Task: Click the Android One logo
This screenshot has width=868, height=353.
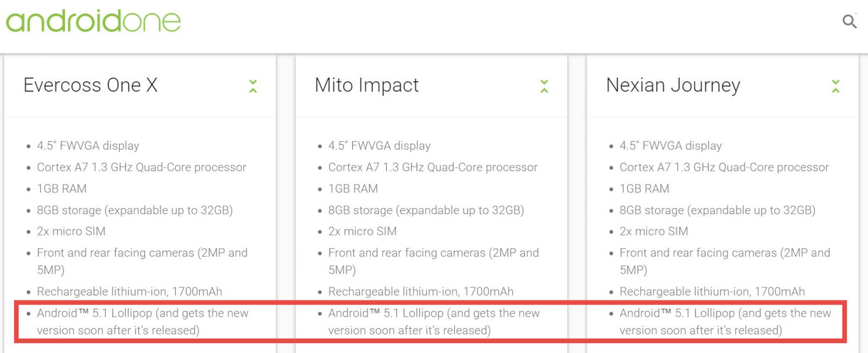Action: [x=93, y=21]
